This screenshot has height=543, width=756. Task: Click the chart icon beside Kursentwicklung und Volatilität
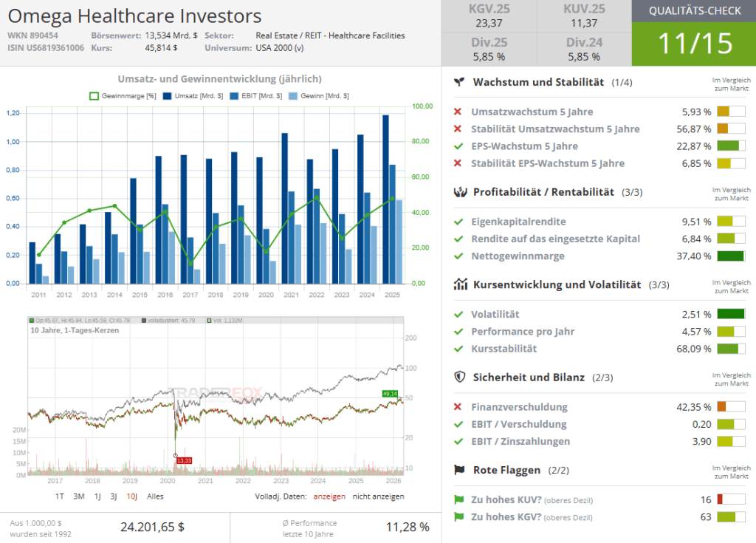point(459,284)
